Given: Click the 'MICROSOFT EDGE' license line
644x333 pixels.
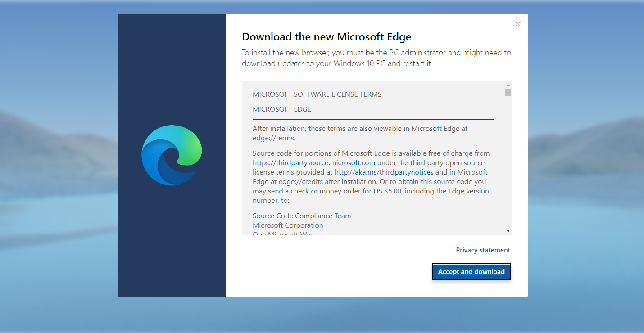Looking at the screenshot, I should tap(282, 109).
